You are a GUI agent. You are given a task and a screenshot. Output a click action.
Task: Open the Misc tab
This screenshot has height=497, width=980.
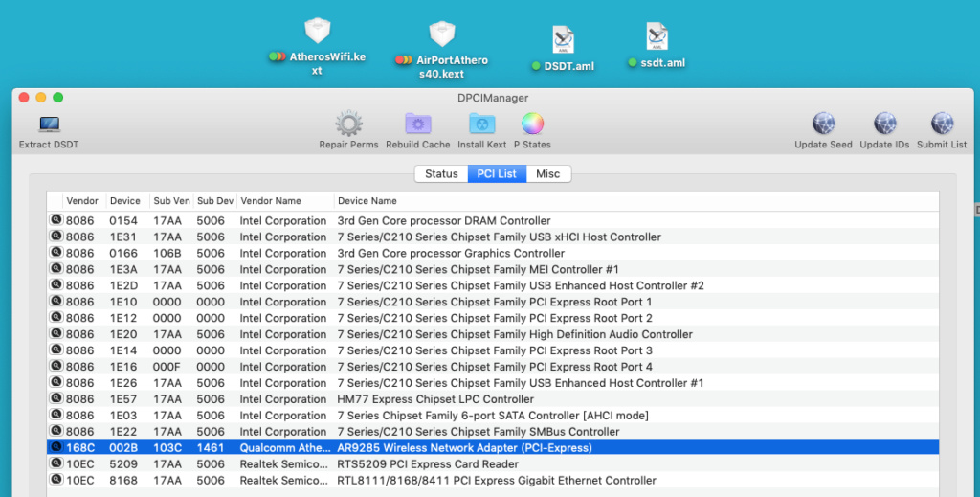tap(548, 173)
